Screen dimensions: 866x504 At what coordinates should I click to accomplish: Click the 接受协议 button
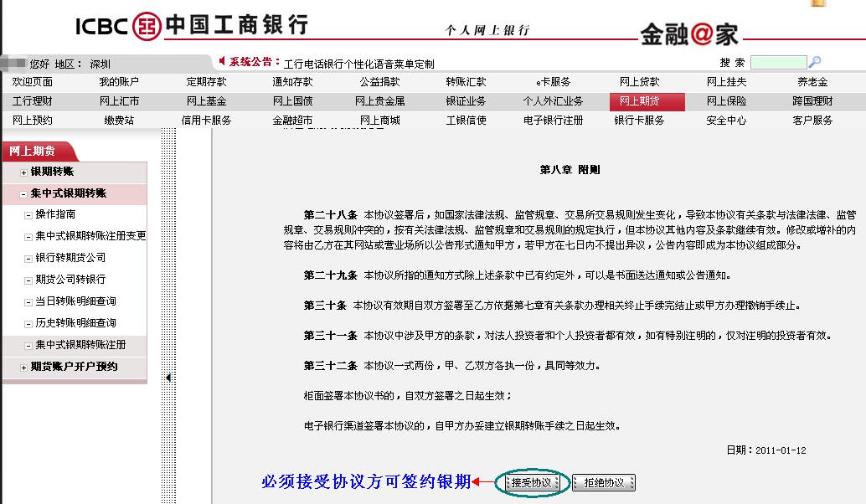[x=531, y=482]
